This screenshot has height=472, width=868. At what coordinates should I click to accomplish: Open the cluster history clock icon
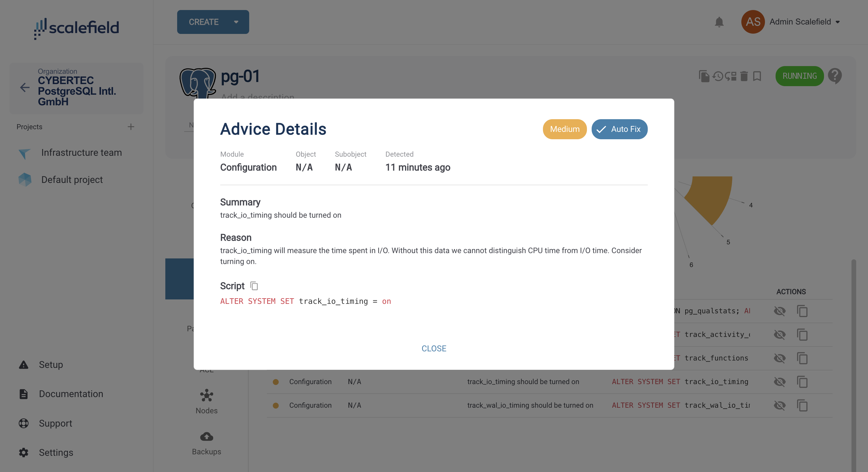coord(718,76)
